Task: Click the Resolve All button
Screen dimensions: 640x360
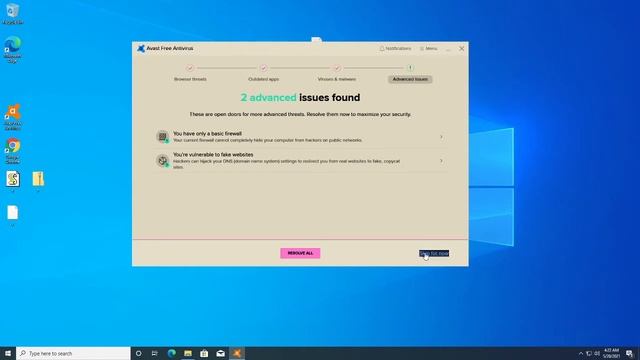Action: (300, 253)
